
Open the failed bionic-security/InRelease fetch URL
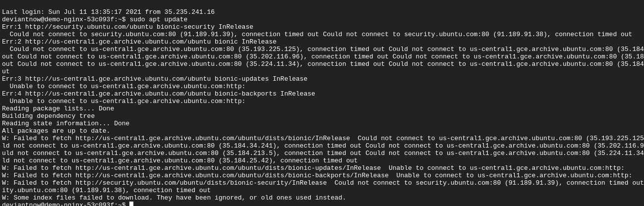coord(201,183)
